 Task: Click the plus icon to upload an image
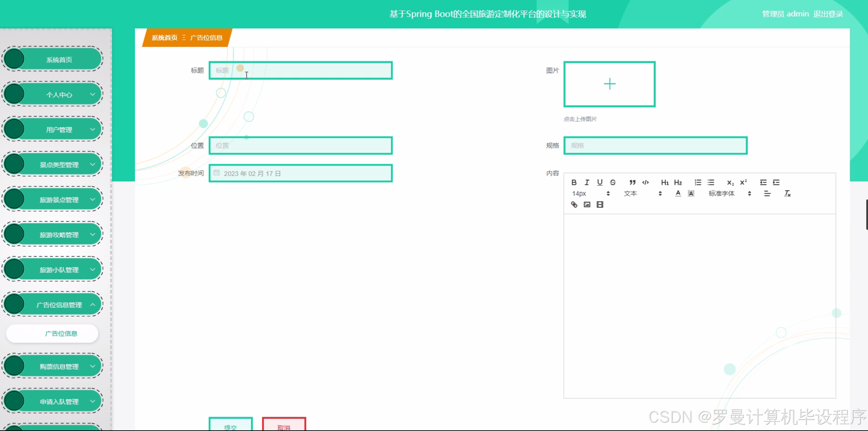[609, 84]
